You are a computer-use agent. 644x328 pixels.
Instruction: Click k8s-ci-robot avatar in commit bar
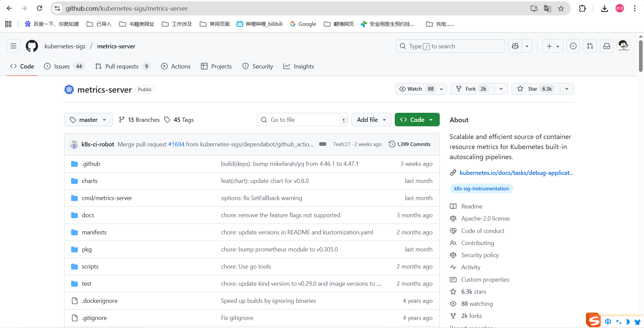pyautogui.click(x=74, y=144)
